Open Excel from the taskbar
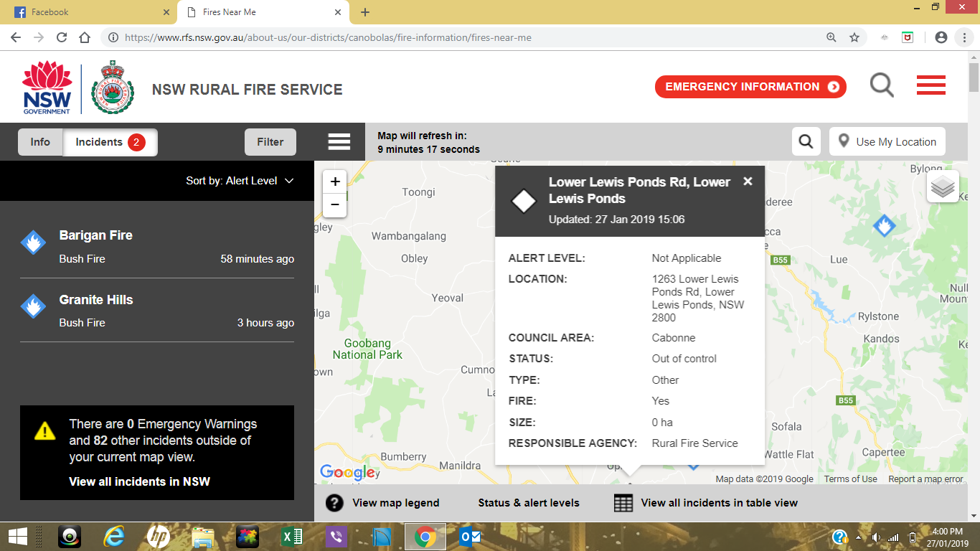 click(x=291, y=537)
